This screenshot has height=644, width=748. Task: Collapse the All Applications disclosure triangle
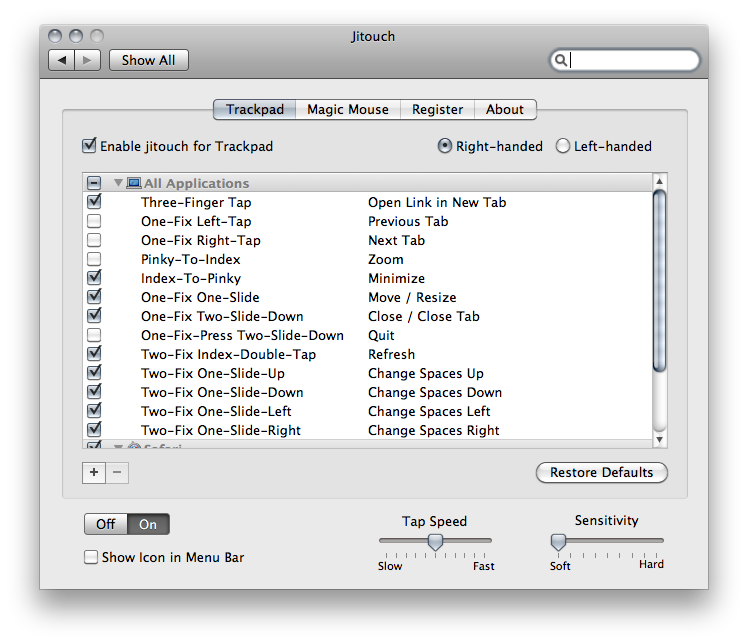(x=118, y=183)
